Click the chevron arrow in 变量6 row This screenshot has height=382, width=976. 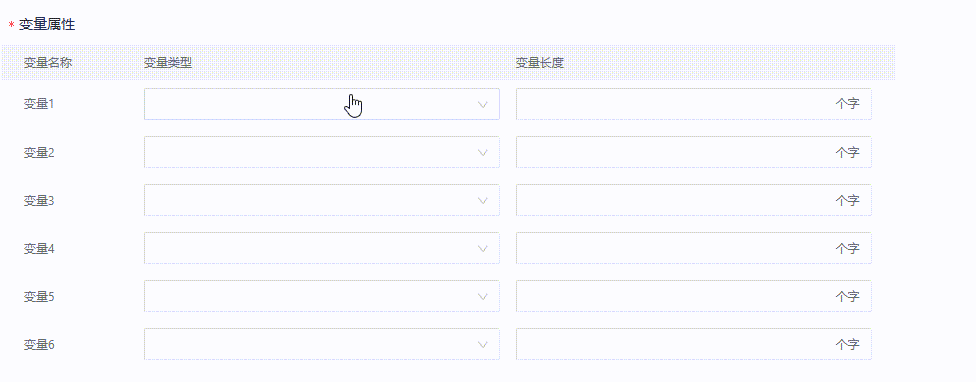click(x=482, y=344)
